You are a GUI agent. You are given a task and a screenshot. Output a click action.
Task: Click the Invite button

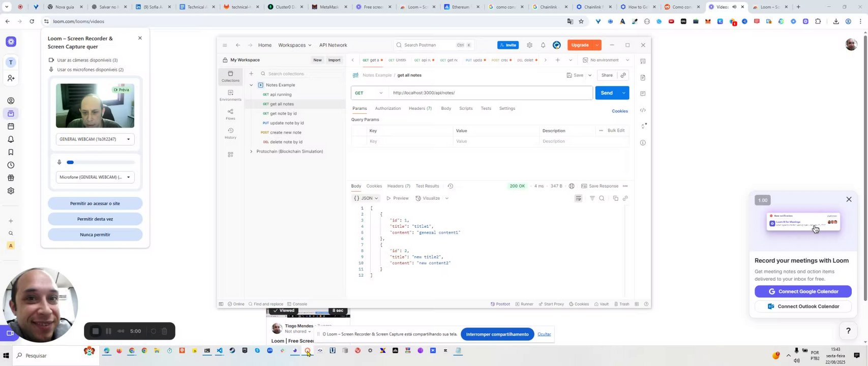click(508, 45)
